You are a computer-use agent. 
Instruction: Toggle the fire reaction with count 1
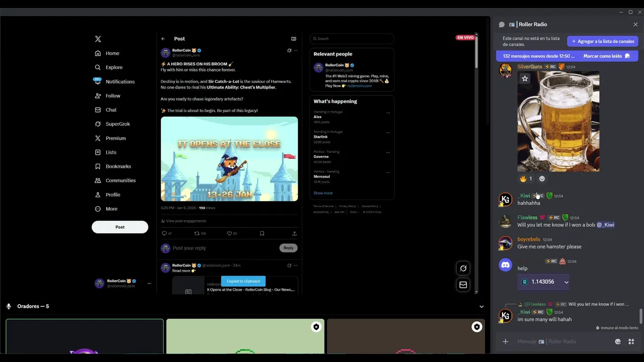pos(526,178)
